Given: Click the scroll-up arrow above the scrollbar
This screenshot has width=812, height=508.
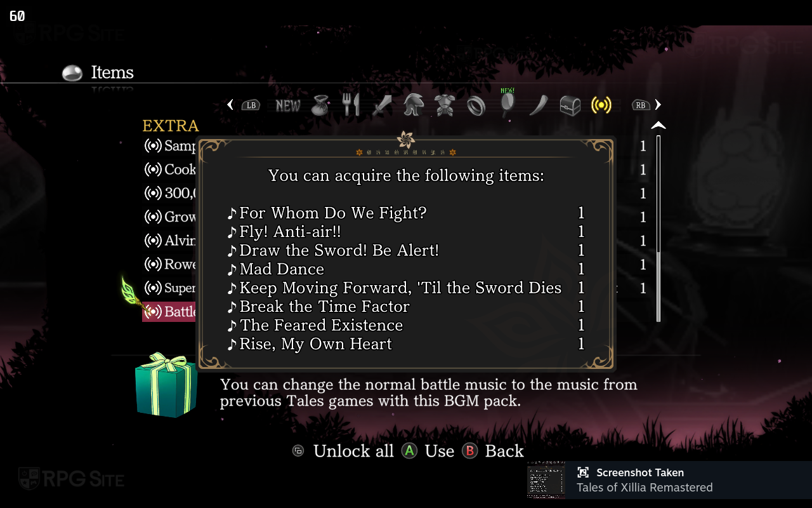Looking at the screenshot, I should pyautogui.click(x=658, y=126).
